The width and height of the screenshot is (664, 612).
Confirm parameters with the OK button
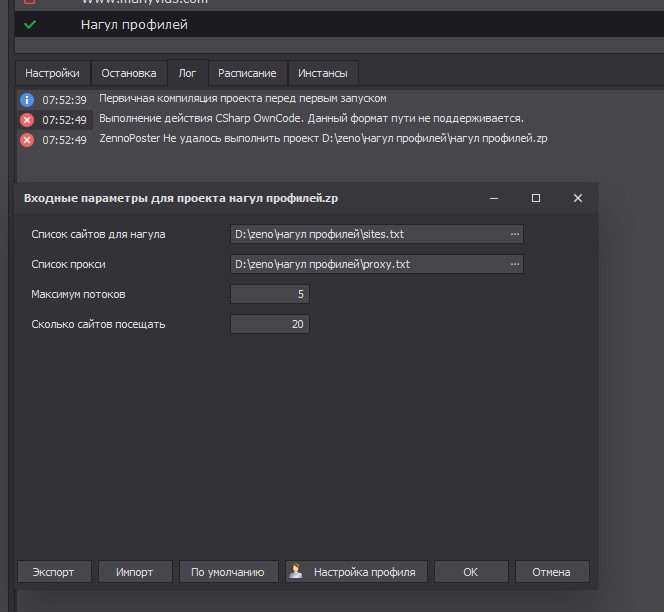[x=470, y=572]
